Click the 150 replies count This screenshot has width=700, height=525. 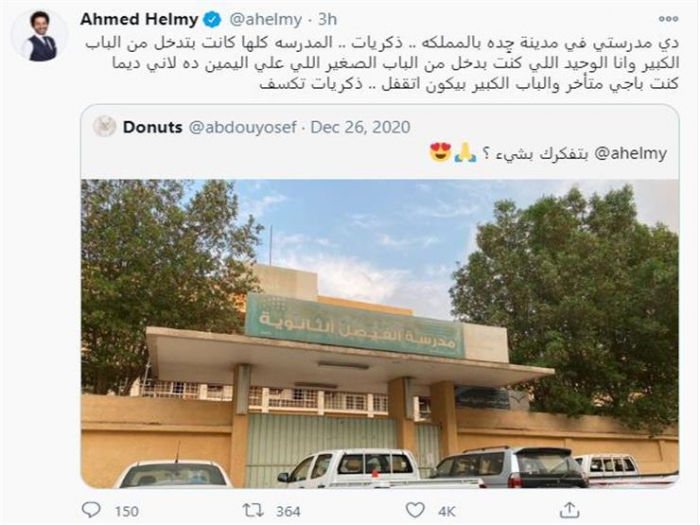[126, 511]
